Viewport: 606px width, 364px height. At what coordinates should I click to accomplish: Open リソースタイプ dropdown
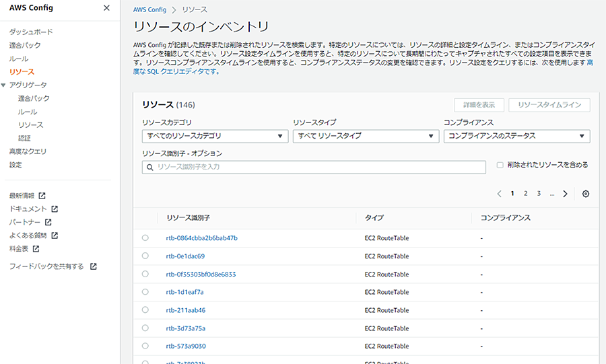[x=366, y=136]
